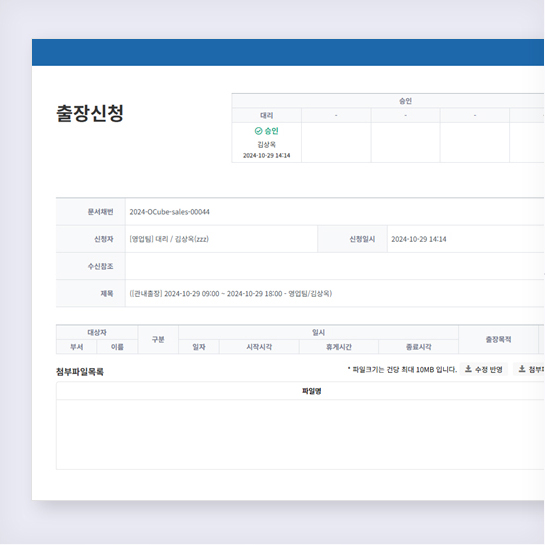Click the 신청일시 value 2024-10-29 14:14
The image size is (545, 545).
[x=419, y=239]
